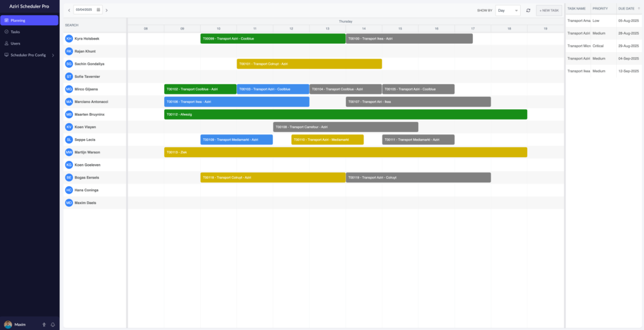Click the + NEW TASK button

tap(549, 10)
